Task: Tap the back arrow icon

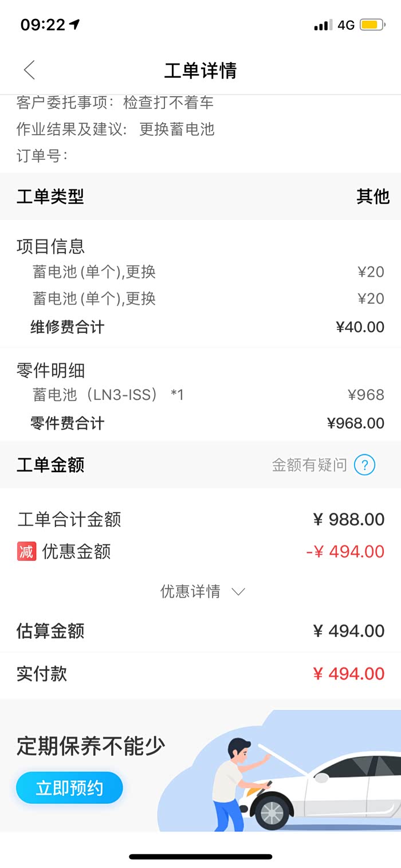Action: pos(29,70)
